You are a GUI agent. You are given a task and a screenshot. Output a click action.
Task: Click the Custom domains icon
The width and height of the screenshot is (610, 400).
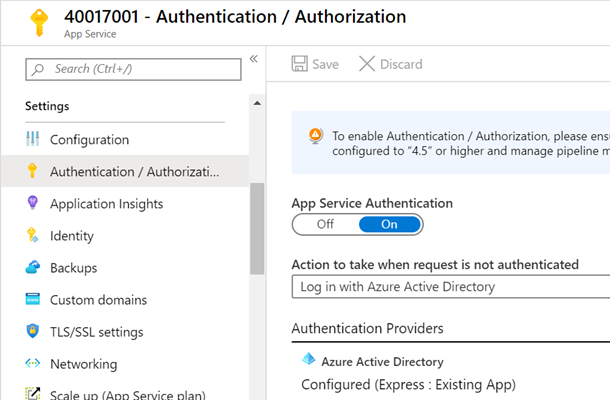pyautogui.click(x=32, y=300)
